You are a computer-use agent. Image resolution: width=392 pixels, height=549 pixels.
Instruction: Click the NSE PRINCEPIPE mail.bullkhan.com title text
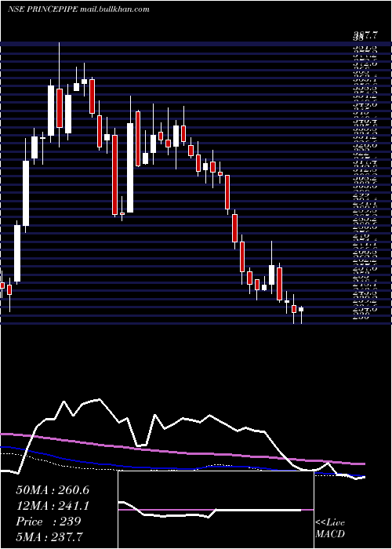click(x=78, y=9)
